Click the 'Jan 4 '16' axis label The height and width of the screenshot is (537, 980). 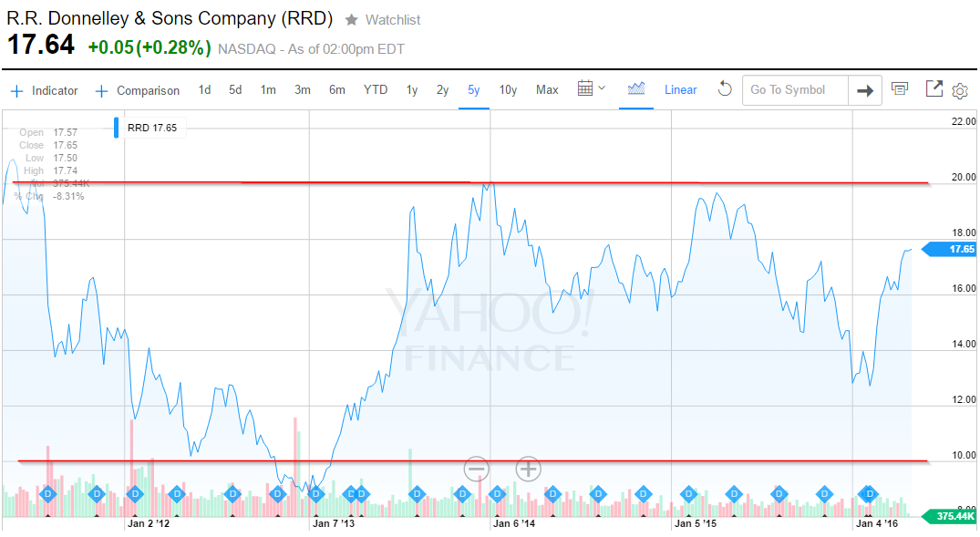877,524
